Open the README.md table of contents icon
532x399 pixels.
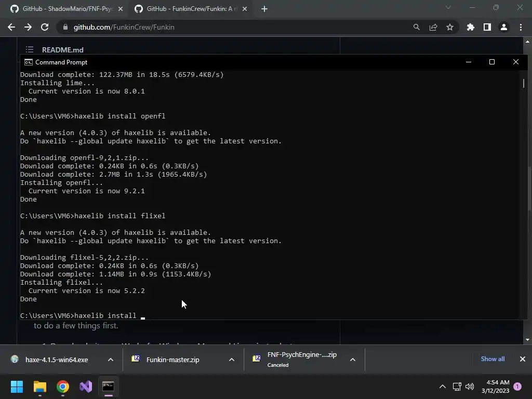click(30, 49)
